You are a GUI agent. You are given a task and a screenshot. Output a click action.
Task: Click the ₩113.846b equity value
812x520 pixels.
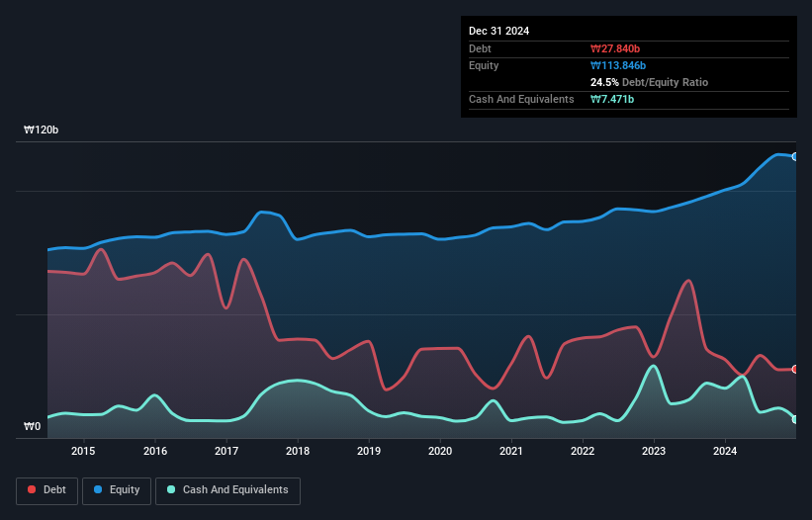tap(618, 65)
